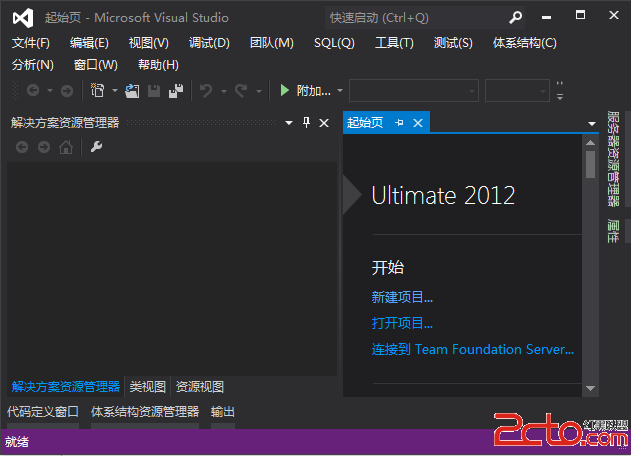Open the New Project dropdown arrow in toolbar

[x=115, y=91]
